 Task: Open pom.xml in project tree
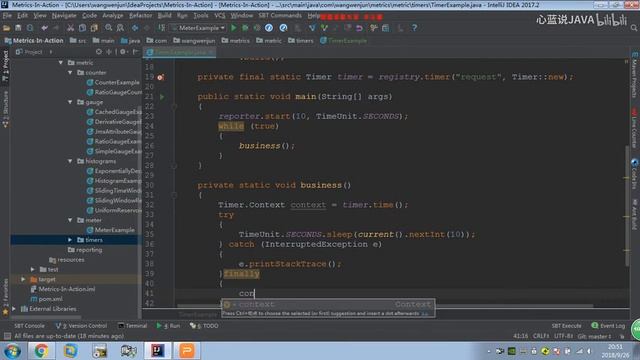46,299
